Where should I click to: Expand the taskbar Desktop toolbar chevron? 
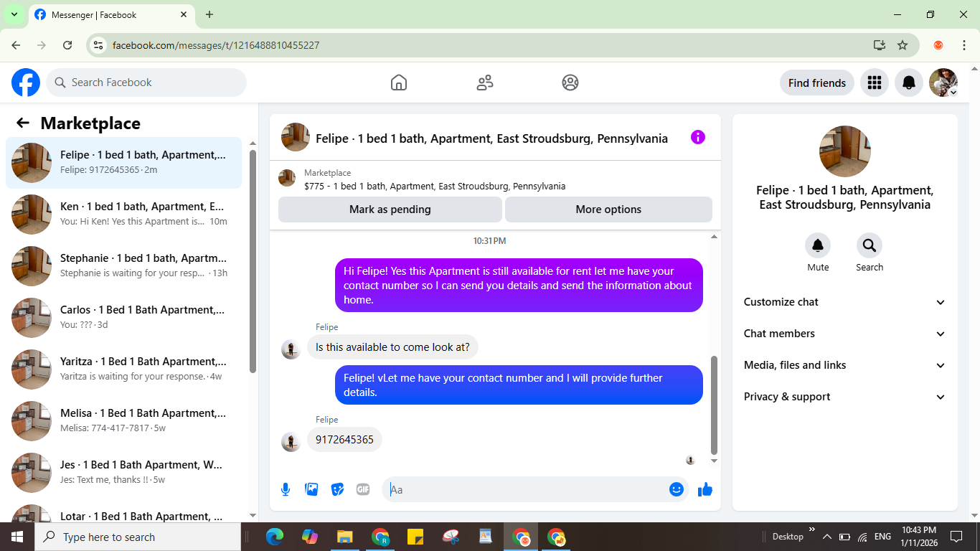812,530
